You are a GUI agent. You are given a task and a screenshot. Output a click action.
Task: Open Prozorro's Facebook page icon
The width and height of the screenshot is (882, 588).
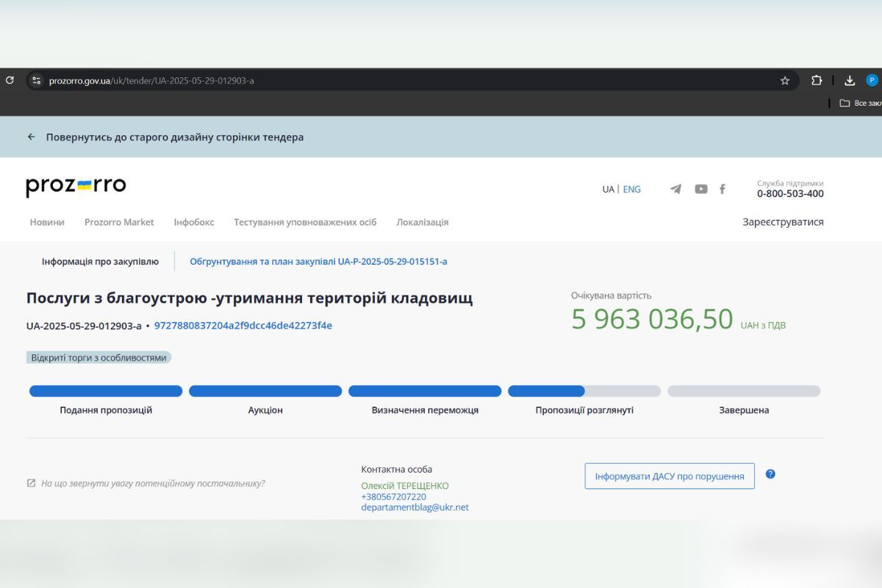(723, 189)
